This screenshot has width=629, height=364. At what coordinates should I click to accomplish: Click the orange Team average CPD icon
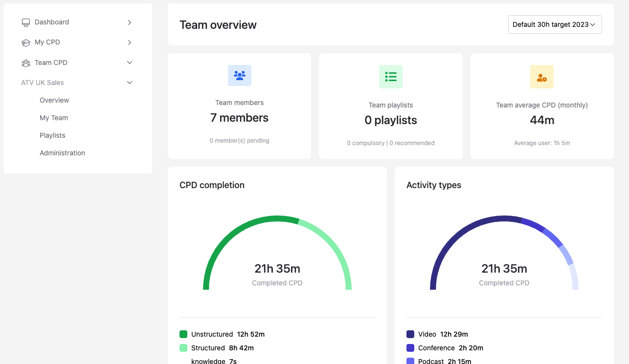click(x=542, y=77)
